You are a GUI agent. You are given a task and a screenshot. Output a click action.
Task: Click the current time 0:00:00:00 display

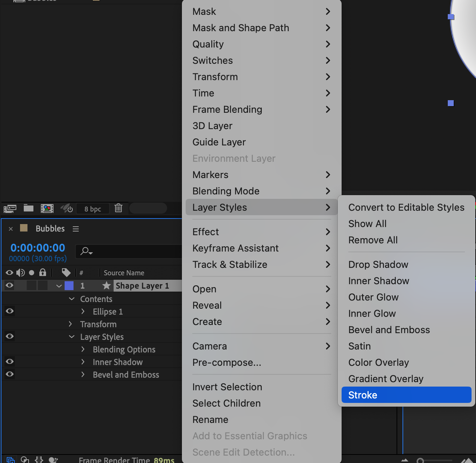click(38, 248)
